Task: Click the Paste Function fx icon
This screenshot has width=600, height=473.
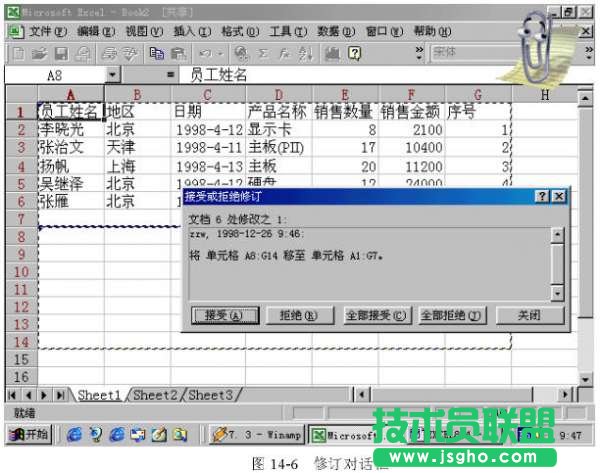Action: (x=285, y=54)
